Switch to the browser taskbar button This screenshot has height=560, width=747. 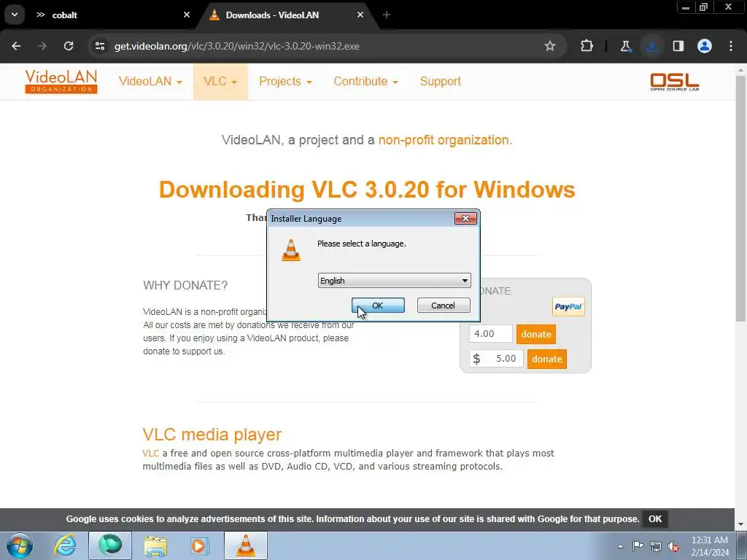coord(110,545)
